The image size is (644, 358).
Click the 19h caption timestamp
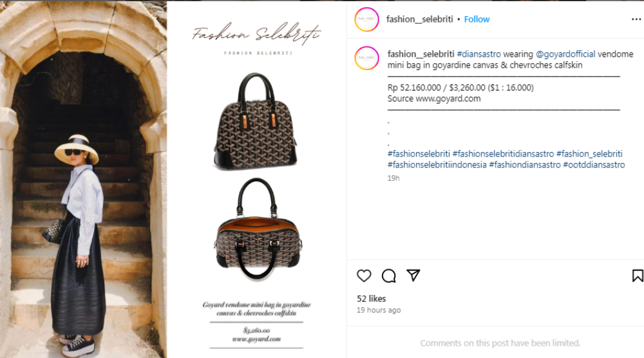[393, 178]
